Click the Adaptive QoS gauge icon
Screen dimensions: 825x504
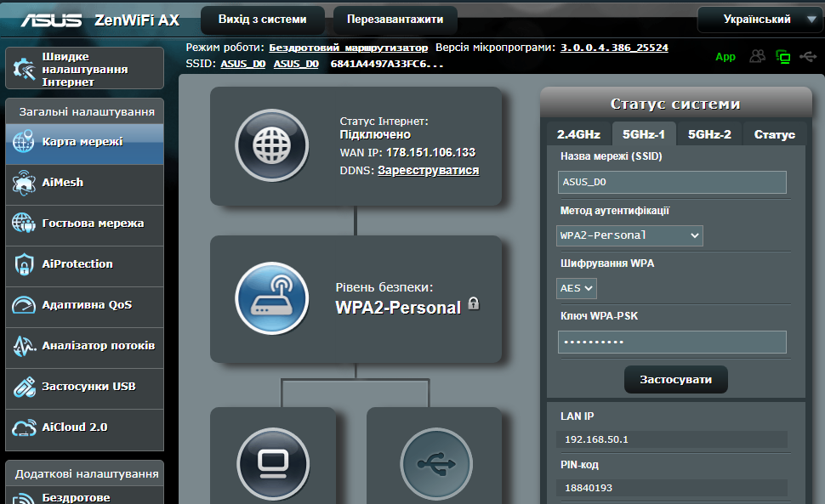[x=24, y=305]
